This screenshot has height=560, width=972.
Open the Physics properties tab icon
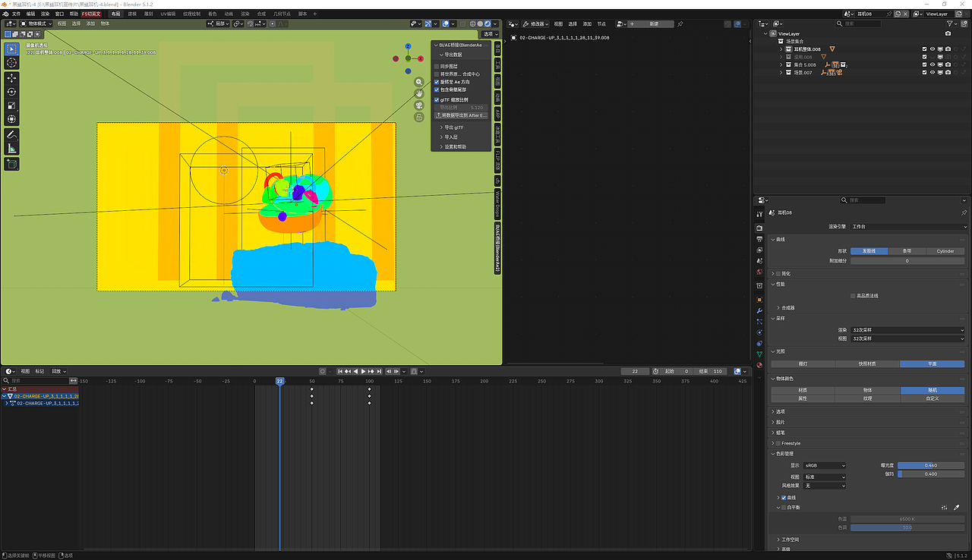click(759, 332)
